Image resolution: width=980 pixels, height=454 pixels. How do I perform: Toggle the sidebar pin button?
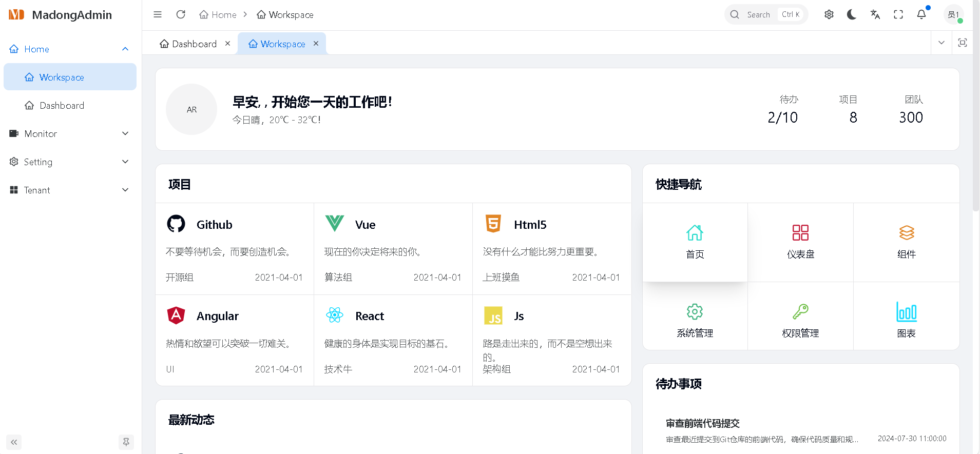126,442
